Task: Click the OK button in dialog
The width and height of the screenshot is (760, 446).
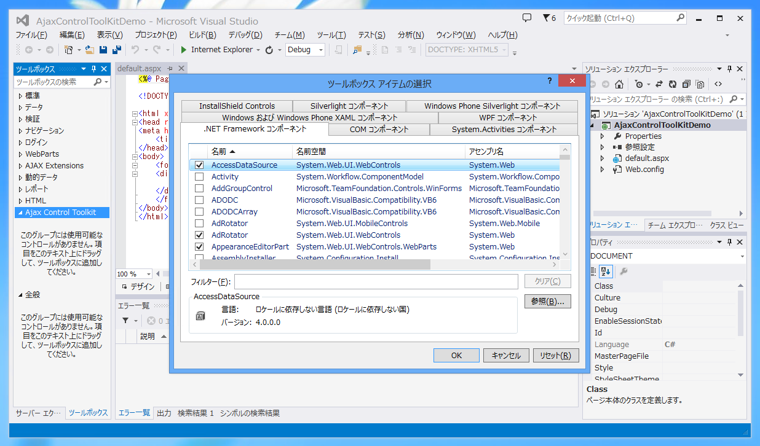Action: pos(457,355)
